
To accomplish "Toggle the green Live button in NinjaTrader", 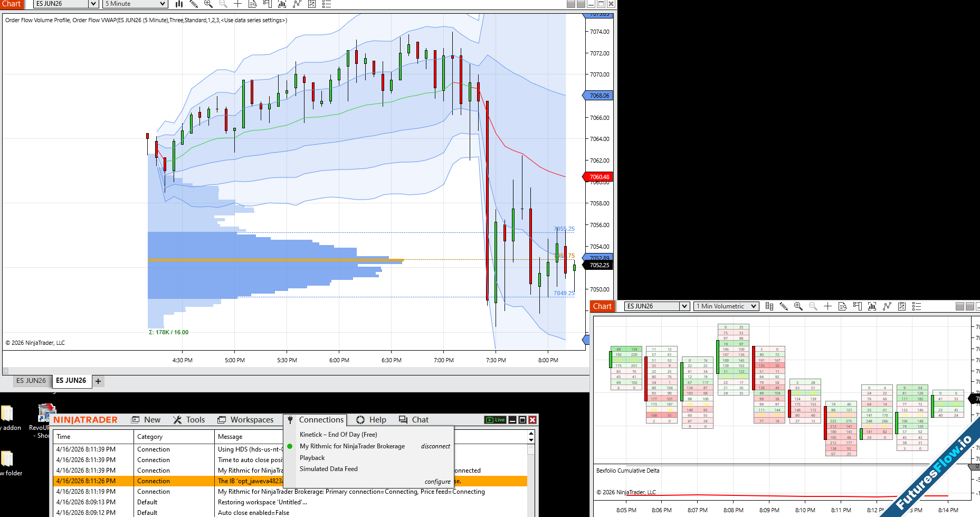I will 496,420.
